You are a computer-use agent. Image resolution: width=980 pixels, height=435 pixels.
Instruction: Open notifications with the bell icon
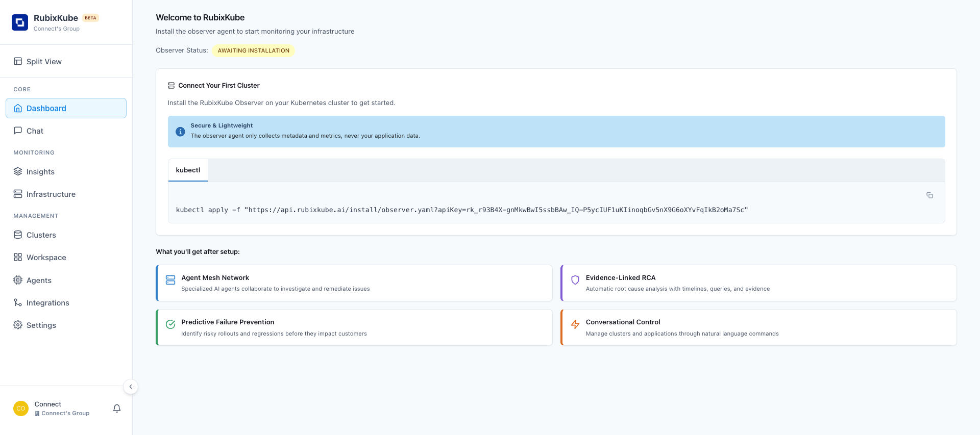click(117, 408)
